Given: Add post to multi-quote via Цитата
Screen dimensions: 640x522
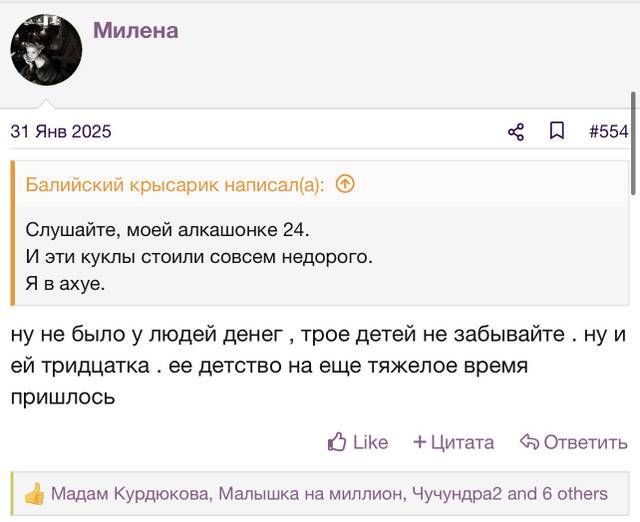Looking at the screenshot, I should pyautogui.click(x=462, y=443).
